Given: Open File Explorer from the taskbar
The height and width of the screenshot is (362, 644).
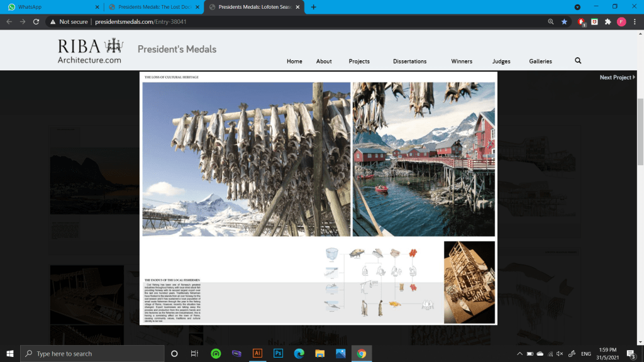Looking at the screenshot, I should point(319,353).
